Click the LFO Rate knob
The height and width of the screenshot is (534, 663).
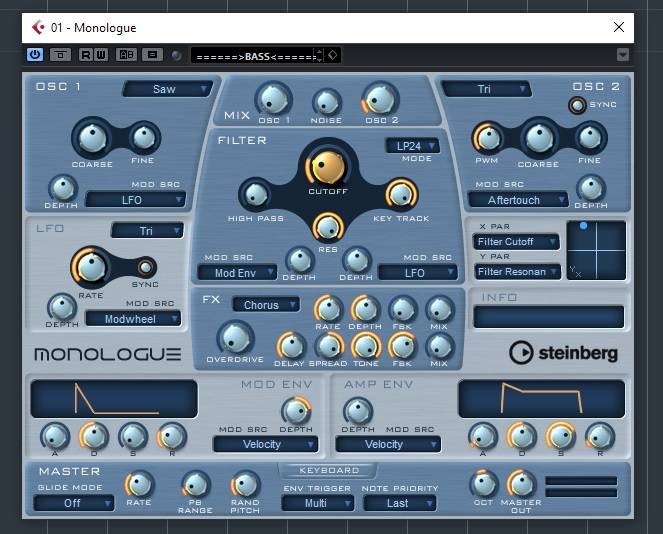90,267
